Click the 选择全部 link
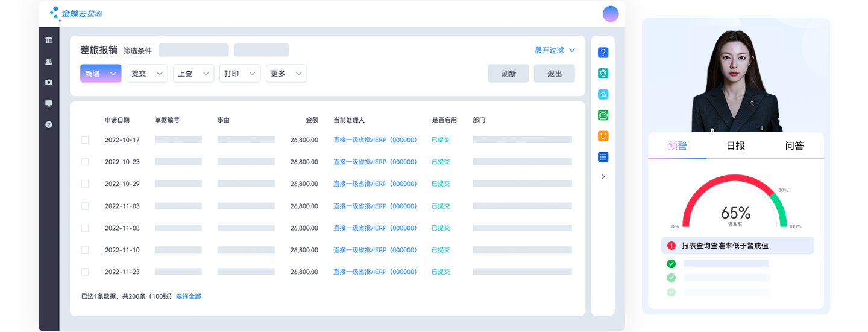Image resolution: width=868 pixels, height=332 pixels. (x=188, y=296)
